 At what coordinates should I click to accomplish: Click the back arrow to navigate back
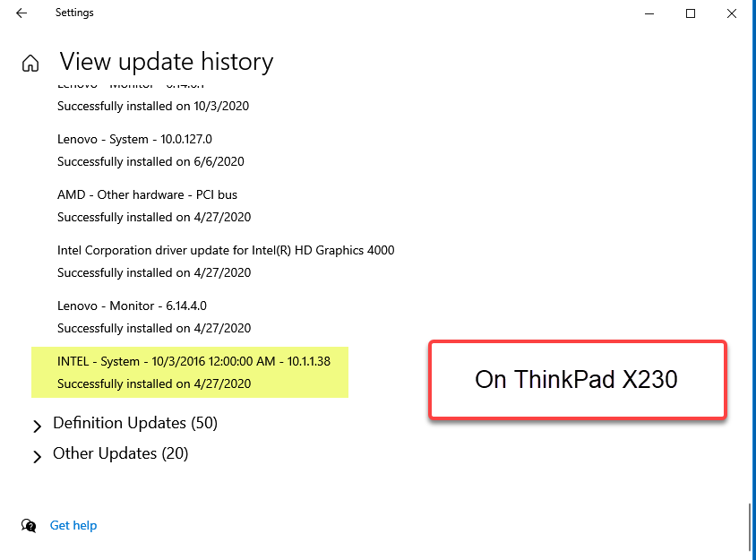pos(21,13)
